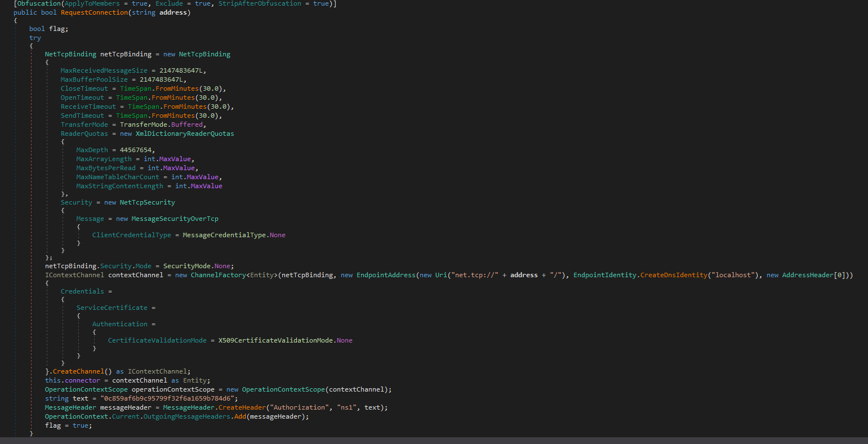
Task: Click the 'flag = true' statement
Action: point(69,425)
